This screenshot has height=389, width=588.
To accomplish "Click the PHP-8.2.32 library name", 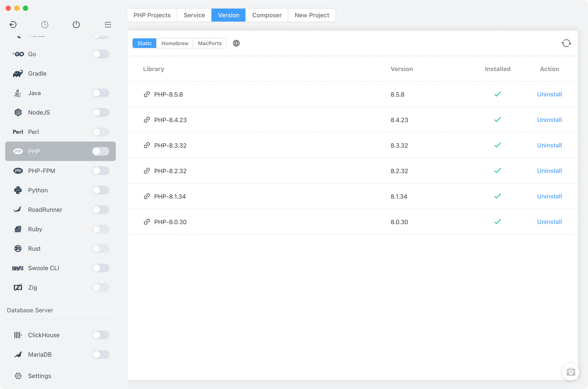I will (170, 171).
